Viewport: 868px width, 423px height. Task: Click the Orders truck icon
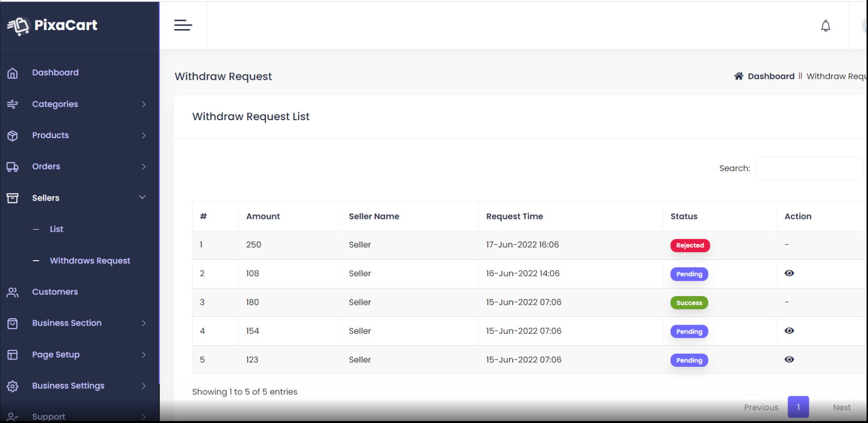point(13,167)
